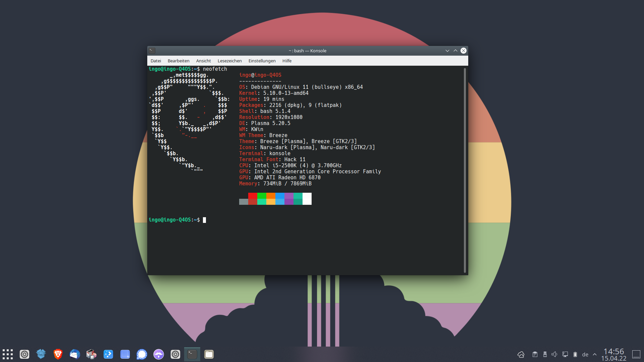644x362 pixels.
Task: Open the Konsole window menu chevron
Action: pyautogui.click(x=447, y=51)
